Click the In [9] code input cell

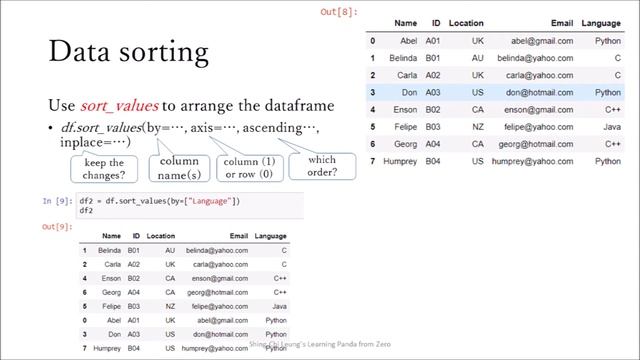(190, 206)
